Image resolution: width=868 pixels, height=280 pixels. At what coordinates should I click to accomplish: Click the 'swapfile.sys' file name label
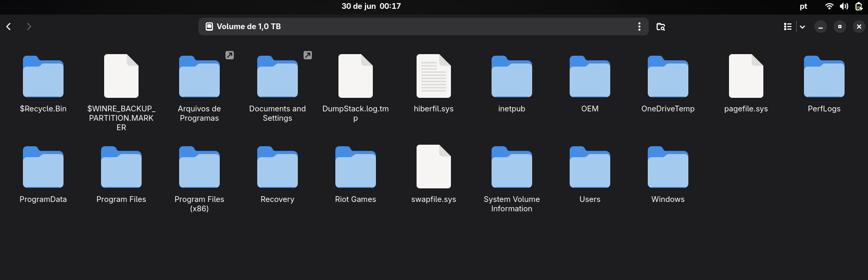pyautogui.click(x=434, y=199)
